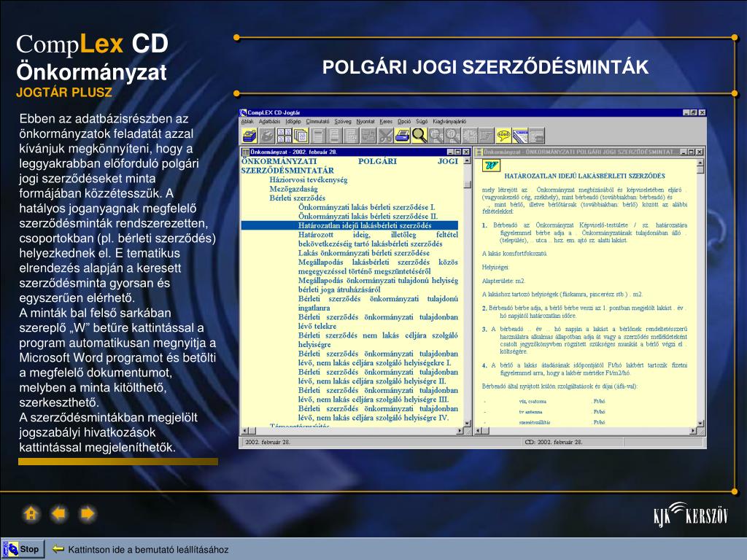This screenshot has width=747, height=560.
Task: Click status bar text 'CD: 2002. február 28.'
Action: [x=554, y=442]
